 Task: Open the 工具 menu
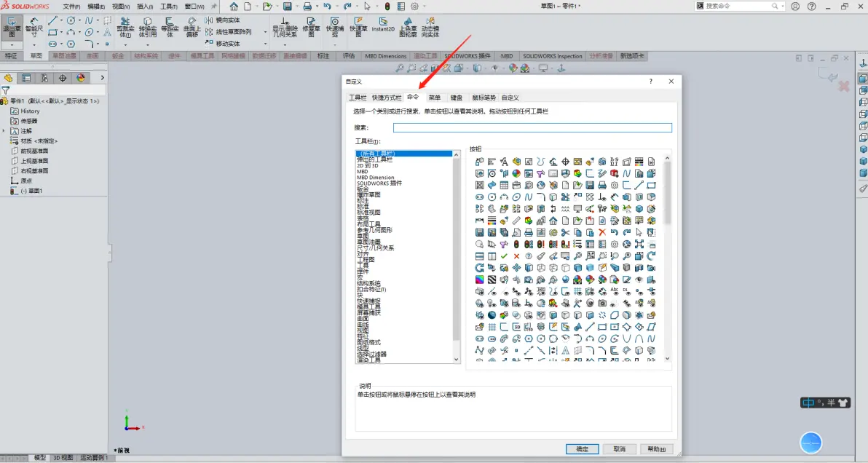(169, 7)
